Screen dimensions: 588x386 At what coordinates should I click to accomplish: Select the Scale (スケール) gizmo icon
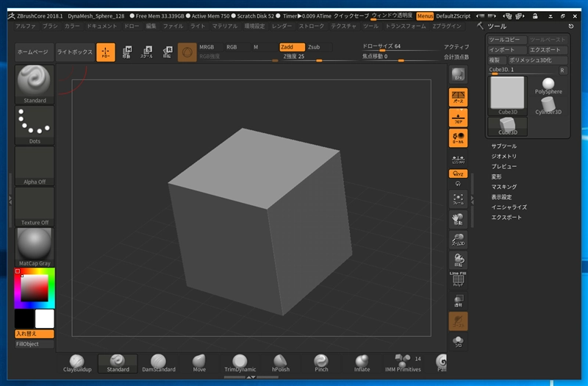[x=147, y=52]
